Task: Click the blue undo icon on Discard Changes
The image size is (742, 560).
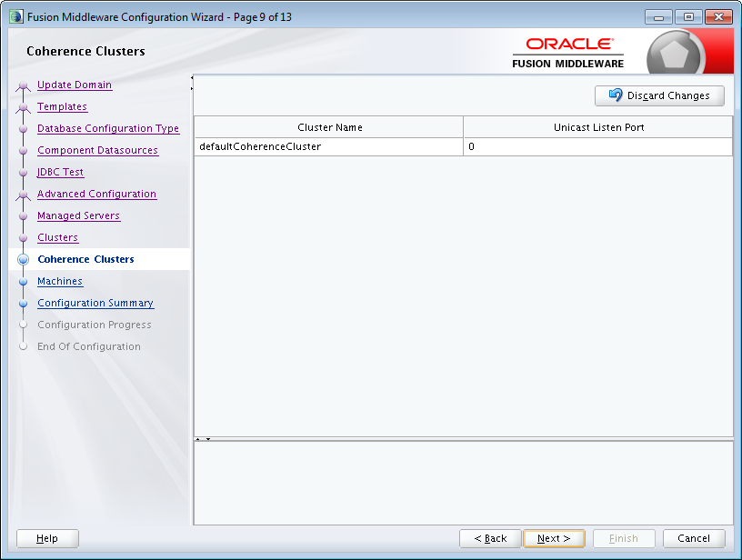Action: click(617, 95)
